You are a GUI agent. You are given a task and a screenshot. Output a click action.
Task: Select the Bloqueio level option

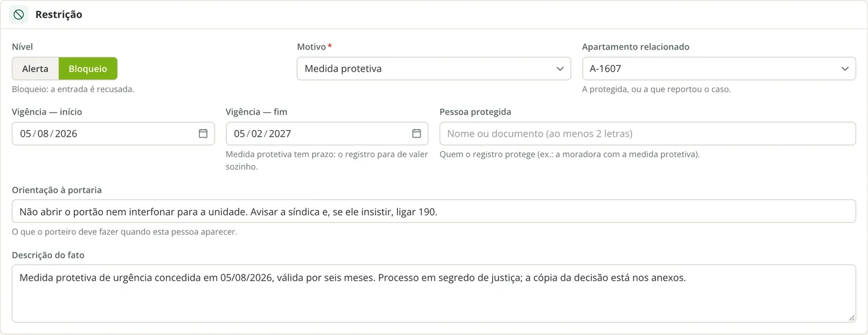(x=88, y=69)
